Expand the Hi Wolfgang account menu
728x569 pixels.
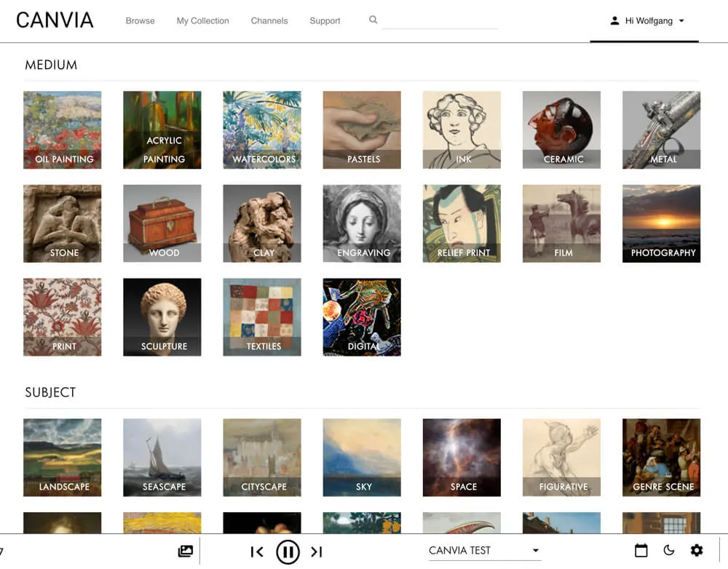646,21
